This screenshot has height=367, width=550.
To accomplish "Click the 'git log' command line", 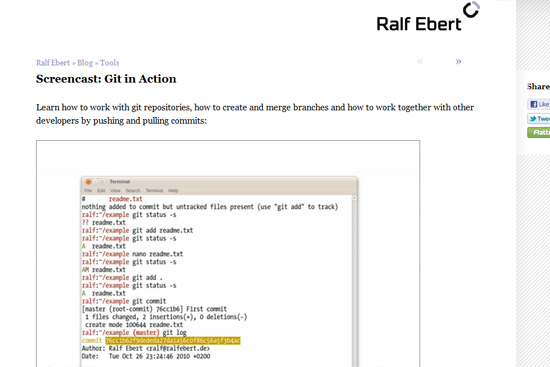I will (x=134, y=333).
